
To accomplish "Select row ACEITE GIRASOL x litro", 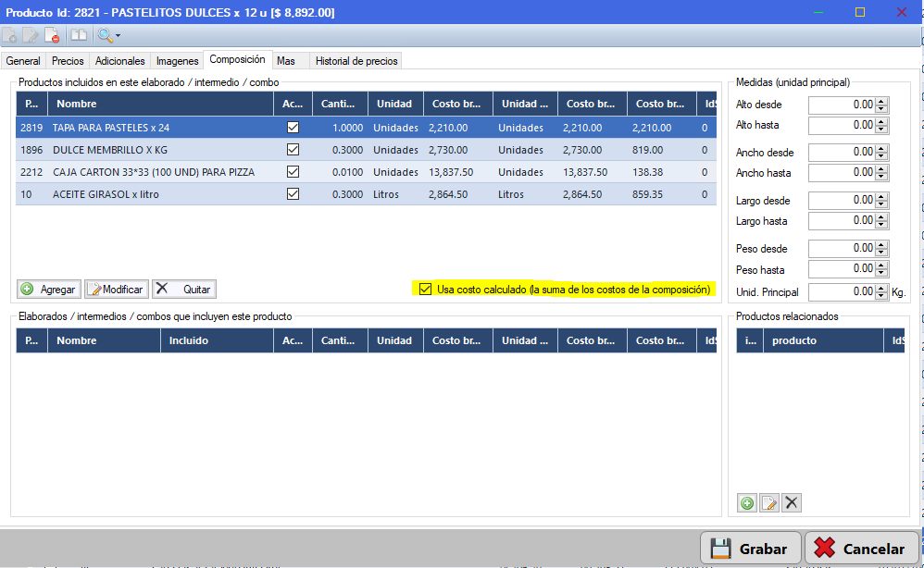I will coord(366,194).
